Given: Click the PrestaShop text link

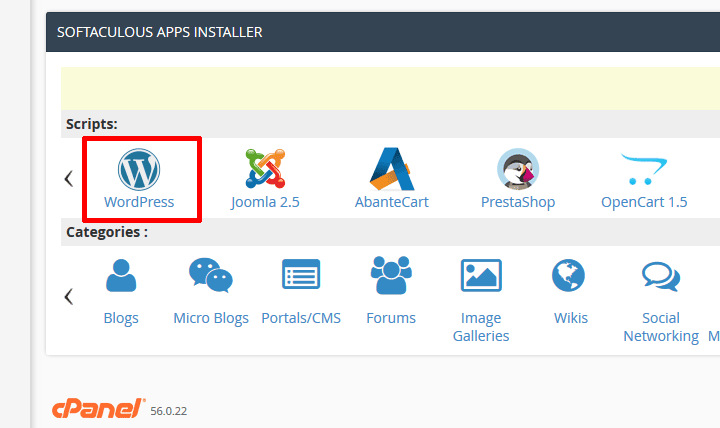Looking at the screenshot, I should click(x=518, y=202).
